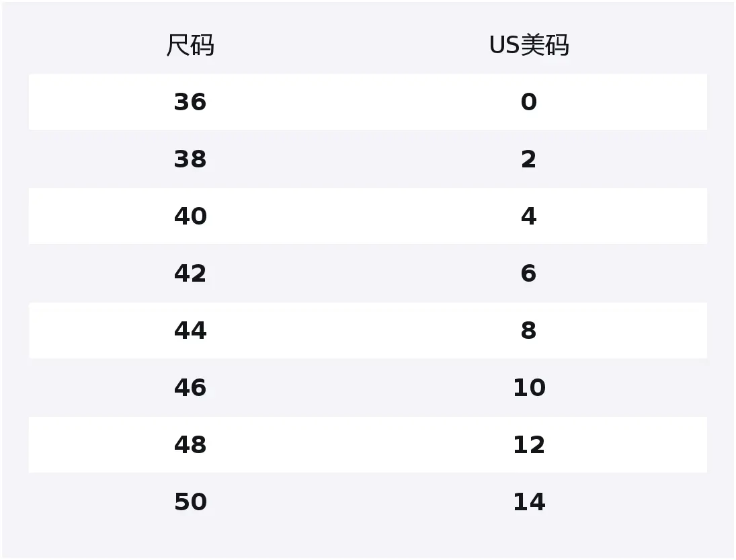Image resolution: width=736 pixels, height=560 pixels.
Task: Select US size 8 cell
Action: pos(529,331)
